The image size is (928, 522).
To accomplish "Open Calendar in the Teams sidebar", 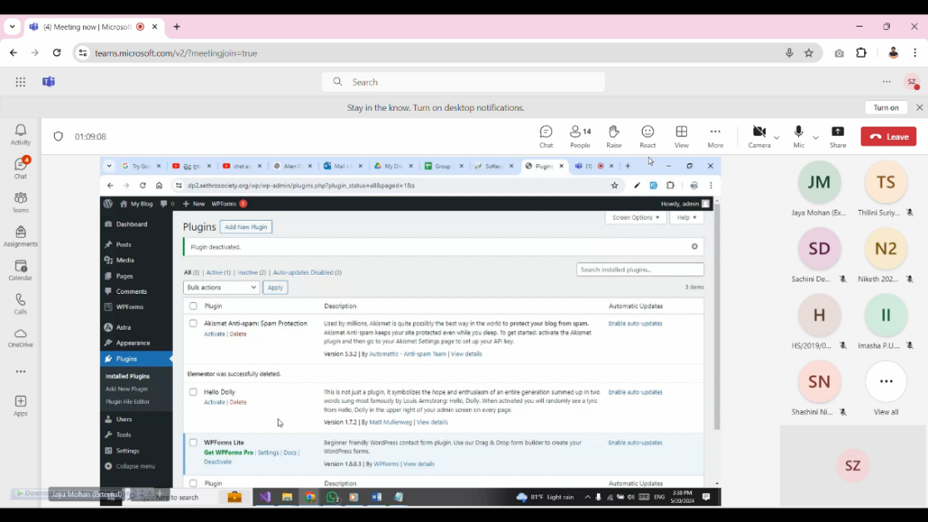I will 20,270.
